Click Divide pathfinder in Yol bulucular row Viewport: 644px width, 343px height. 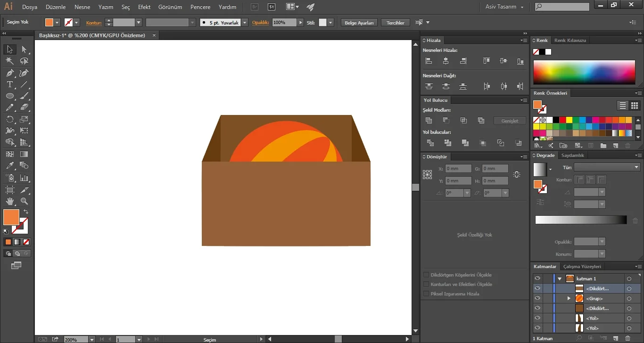tap(430, 143)
